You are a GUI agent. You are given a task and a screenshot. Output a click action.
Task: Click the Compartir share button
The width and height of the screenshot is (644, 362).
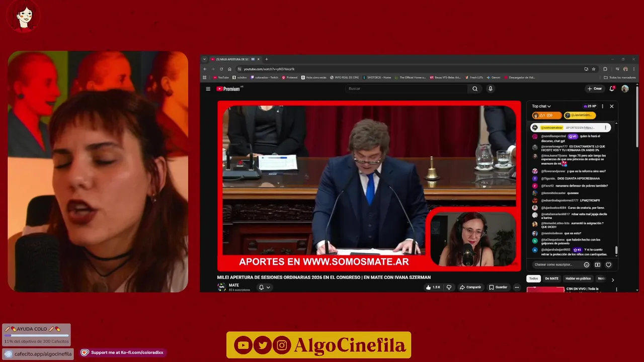[470, 287]
